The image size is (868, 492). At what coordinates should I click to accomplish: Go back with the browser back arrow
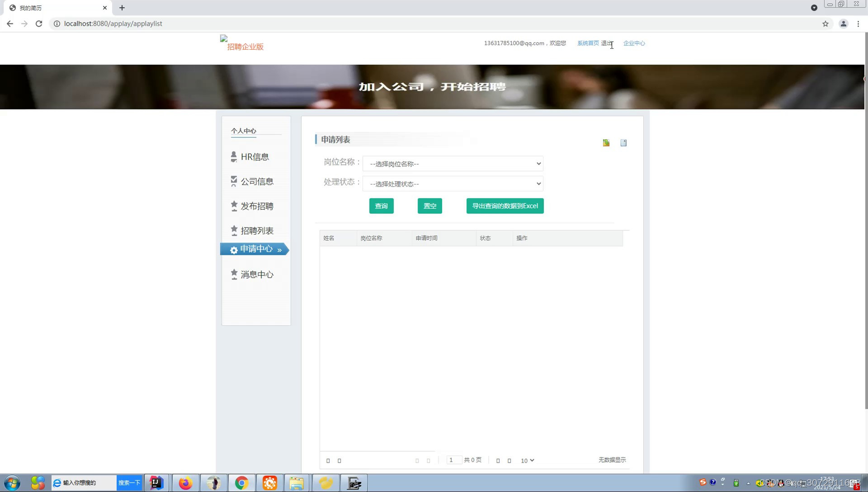coord(10,24)
